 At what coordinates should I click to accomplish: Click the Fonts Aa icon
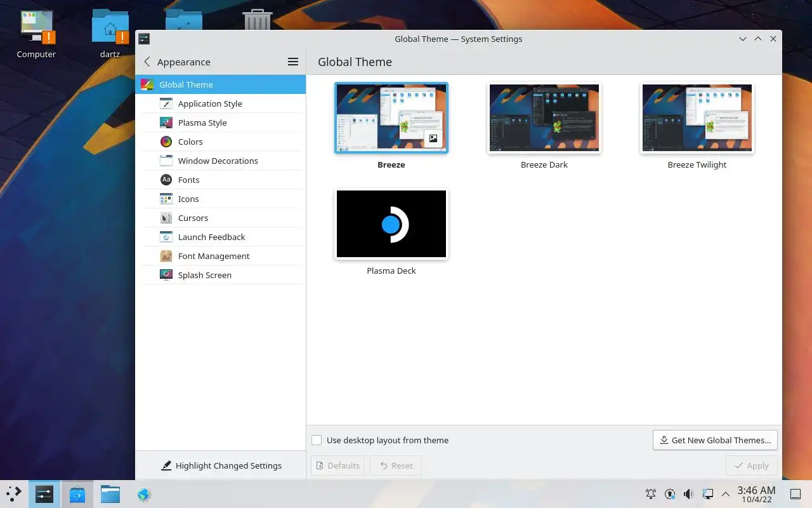166,180
